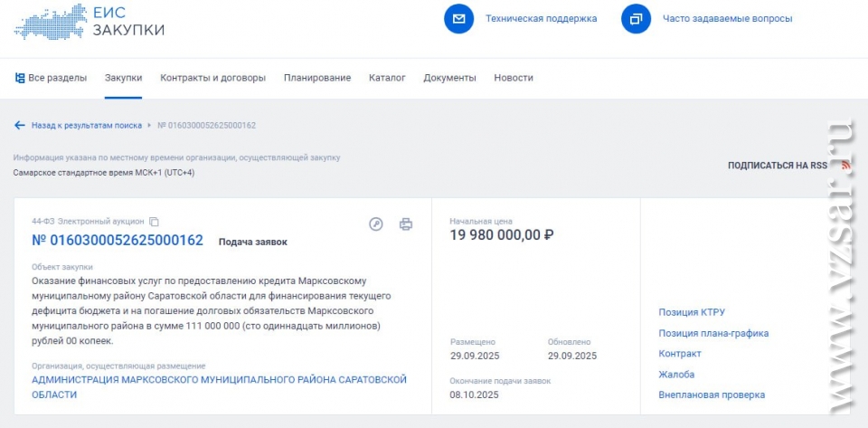Image resolution: width=868 pixels, height=428 pixels.
Task: Open the Все разделы menu
Action: coord(51,78)
